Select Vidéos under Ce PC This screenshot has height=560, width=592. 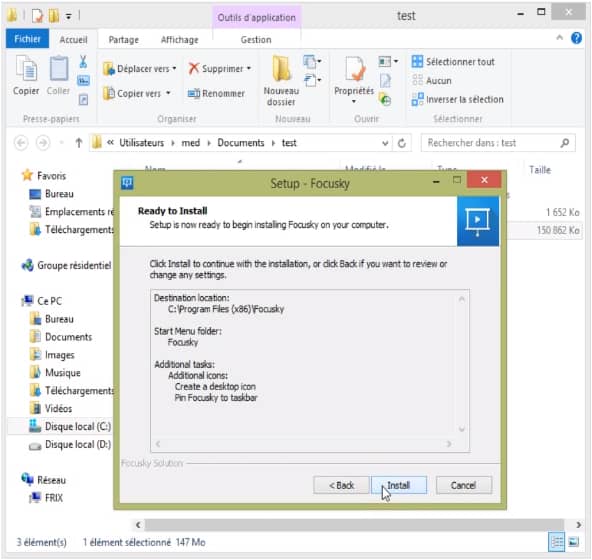[x=51, y=409]
